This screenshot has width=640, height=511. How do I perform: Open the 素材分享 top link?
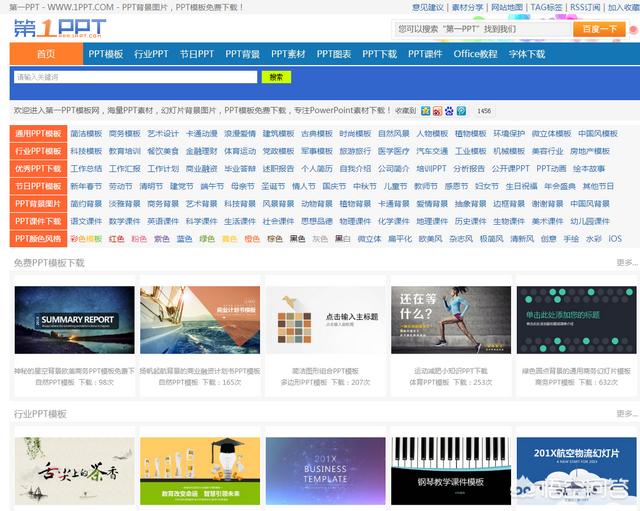(x=467, y=7)
